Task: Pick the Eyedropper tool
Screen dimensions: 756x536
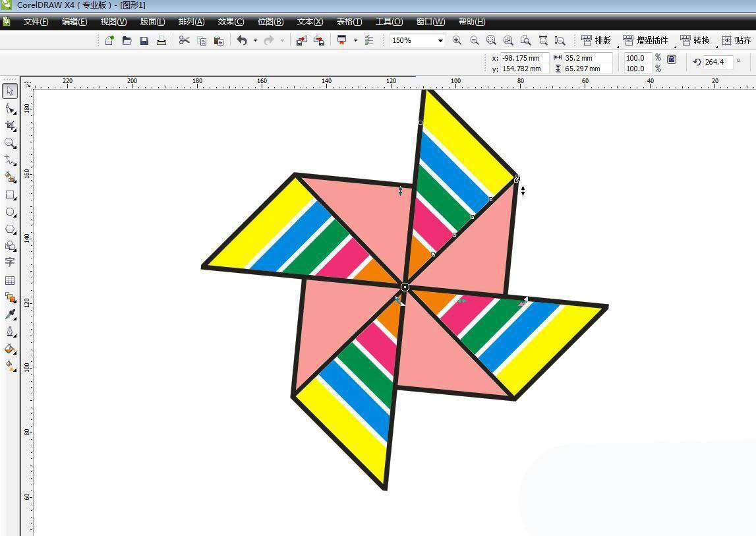Action: click(x=10, y=314)
